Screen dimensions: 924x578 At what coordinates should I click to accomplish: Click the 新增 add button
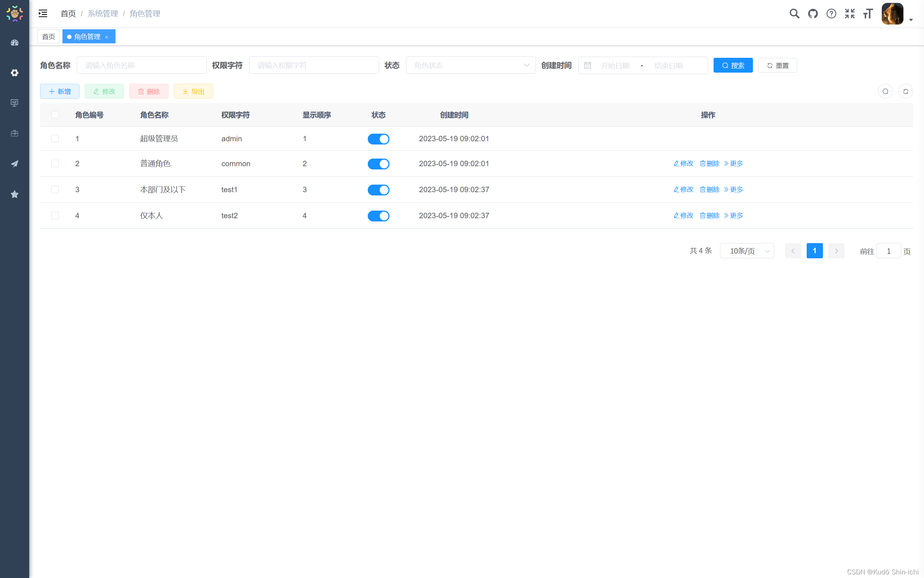tap(60, 91)
